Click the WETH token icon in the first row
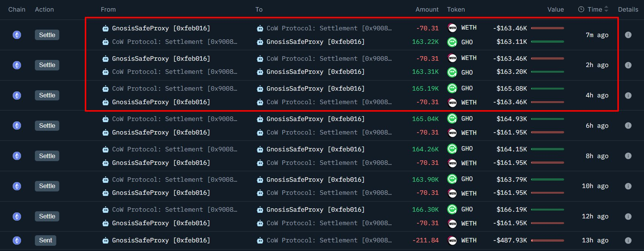The image size is (644, 251). (452, 28)
